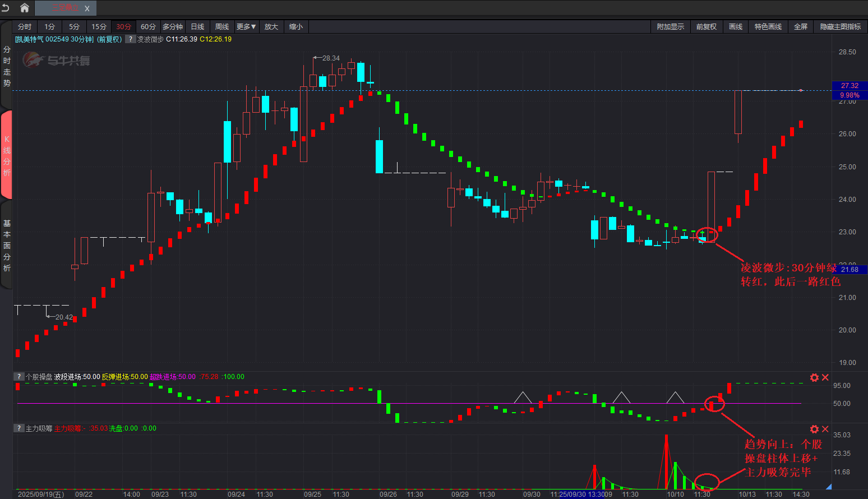Open help for 凌波微步 main indicator
The image size is (868, 499).
[x=130, y=39]
